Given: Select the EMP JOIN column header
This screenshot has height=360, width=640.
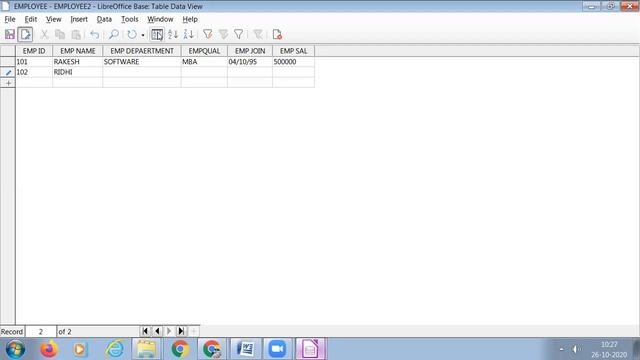Looking at the screenshot, I should tap(250, 51).
